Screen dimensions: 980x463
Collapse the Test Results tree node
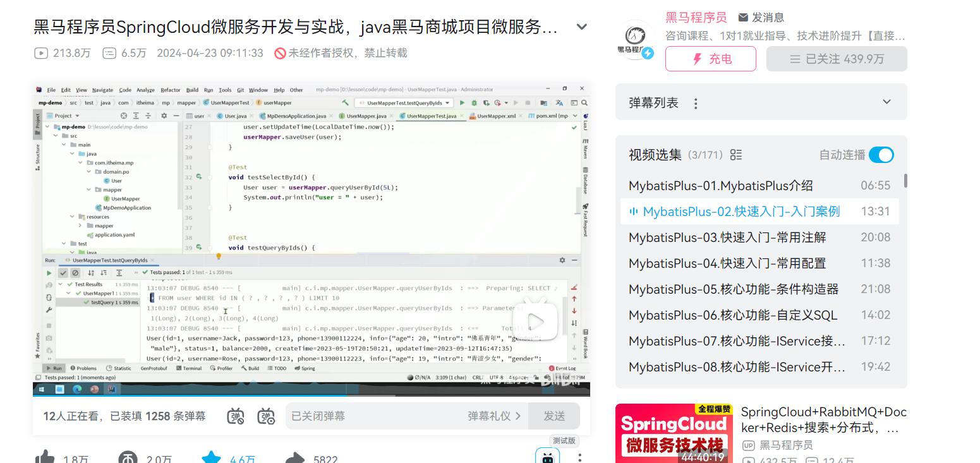pyautogui.click(x=61, y=284)
